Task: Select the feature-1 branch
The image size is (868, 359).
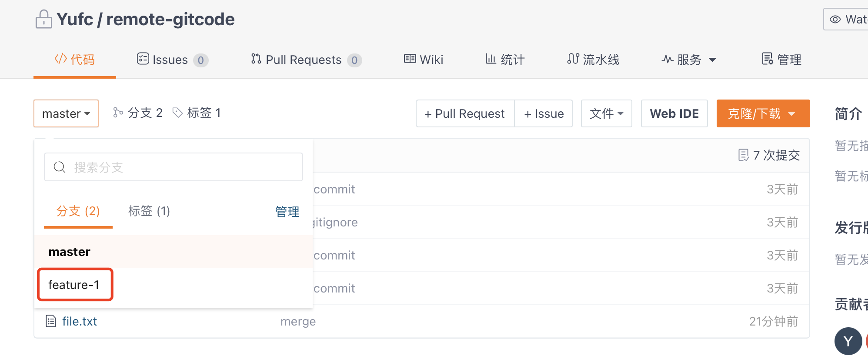Action: click(x=74, y=285)
